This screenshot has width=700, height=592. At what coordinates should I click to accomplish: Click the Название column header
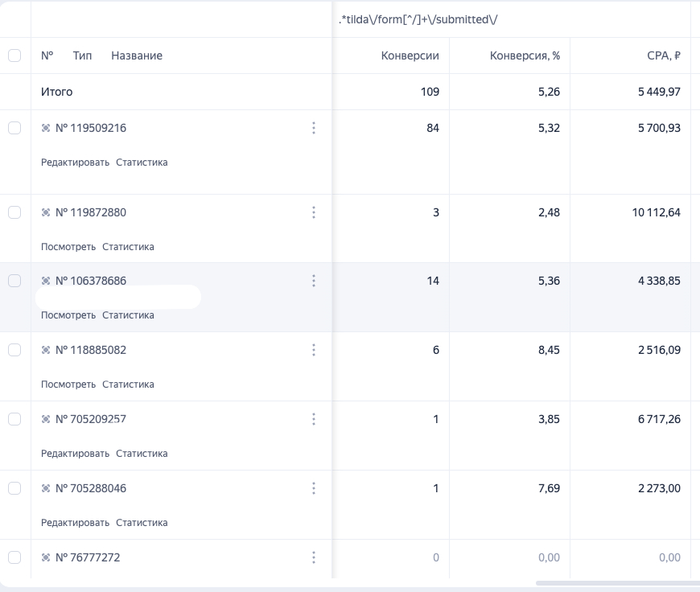click(137, 55)
